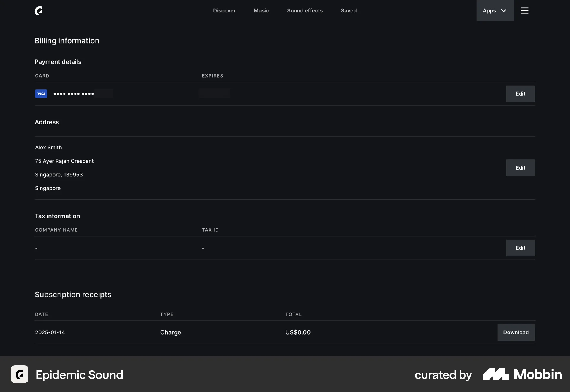Click the US$0.00 total amount
Image resolution: width=570 pixels, height=392 pixels.
pos(298,332)
